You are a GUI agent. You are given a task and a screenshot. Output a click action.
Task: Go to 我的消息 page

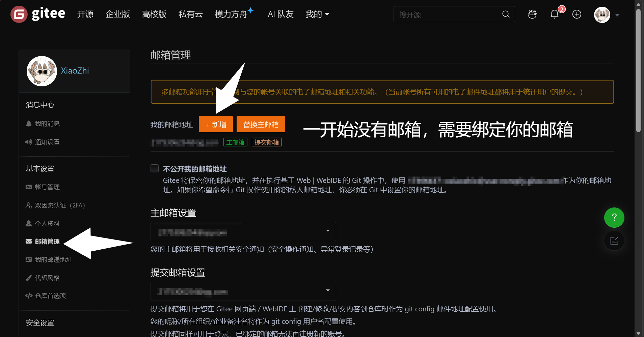(47, 124)
